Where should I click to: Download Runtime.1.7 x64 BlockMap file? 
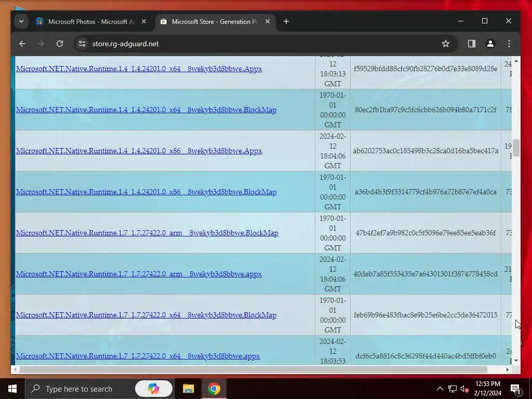coord(146,315)
